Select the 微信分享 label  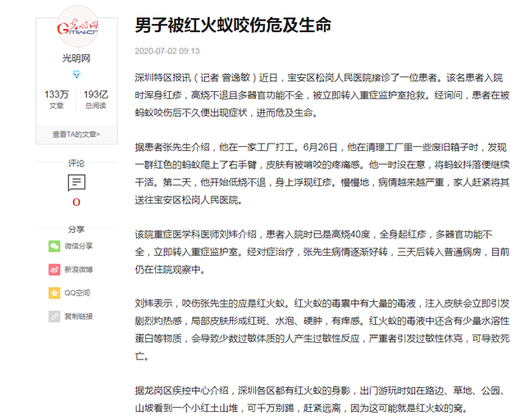click(x=79, y=246)
